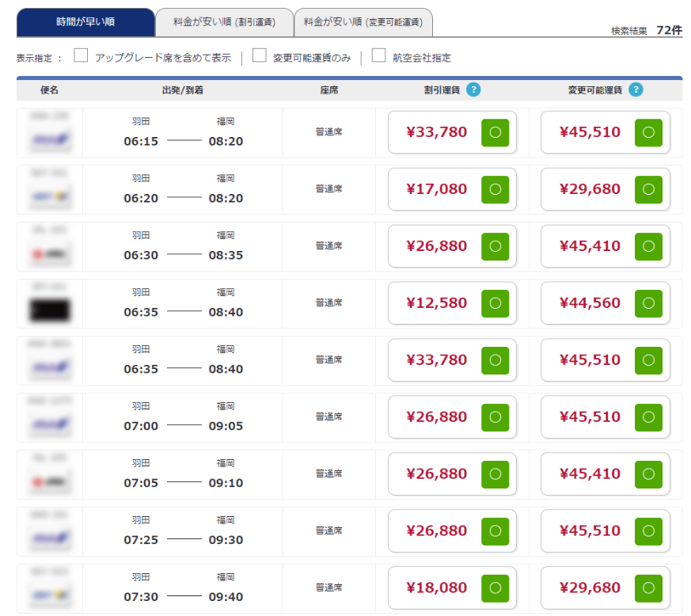Click green icon for 06:15 flight's ¥33,780 fare

pos(495,132)
